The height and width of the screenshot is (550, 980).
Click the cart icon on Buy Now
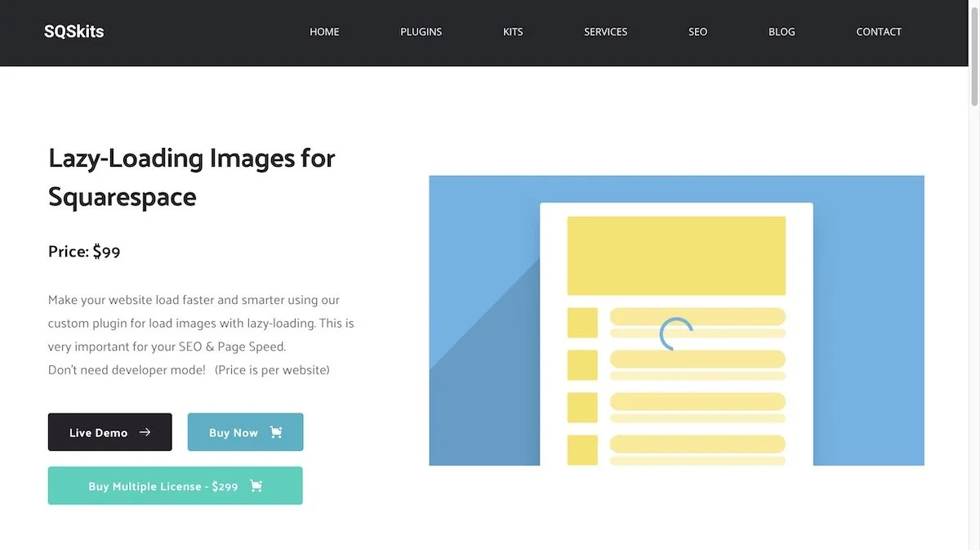276,432
